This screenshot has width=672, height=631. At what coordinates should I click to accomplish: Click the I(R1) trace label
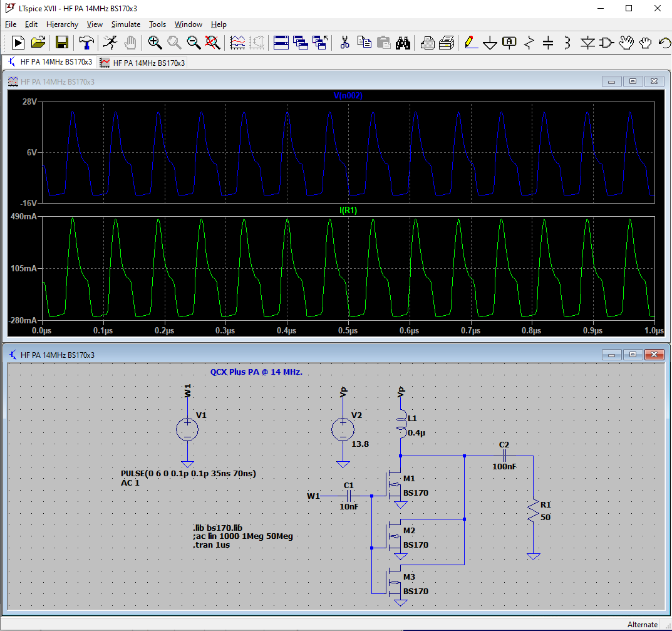click(x=348, y=210)
